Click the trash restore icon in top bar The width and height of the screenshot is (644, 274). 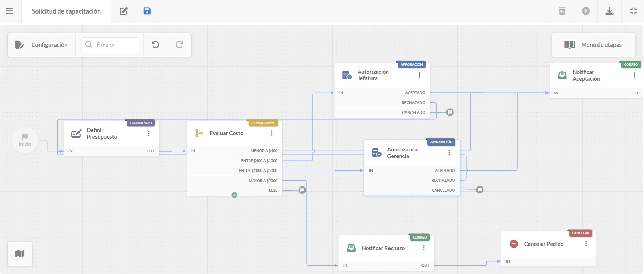562,11
